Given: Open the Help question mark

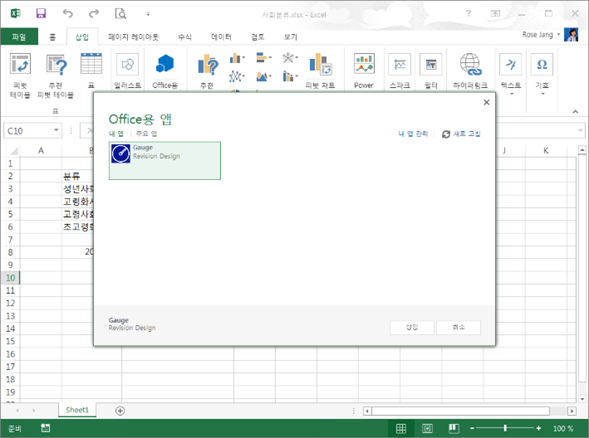Looking at the screenshot, I should coord(468,14).
